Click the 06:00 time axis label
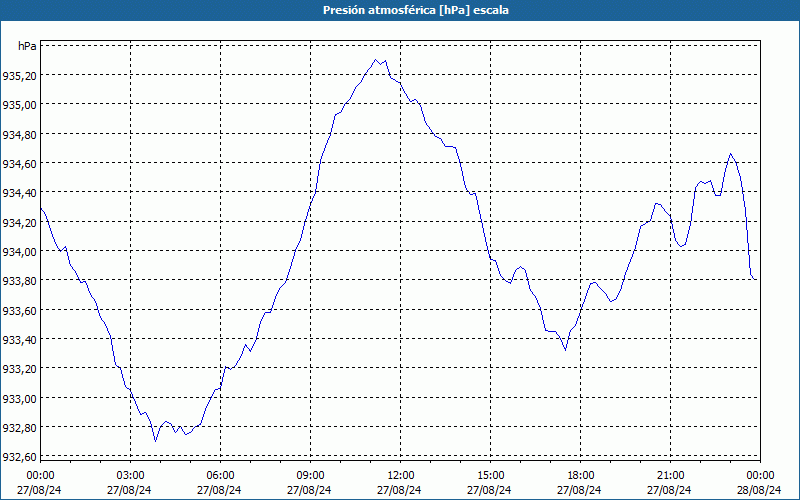 coord(220,476)
